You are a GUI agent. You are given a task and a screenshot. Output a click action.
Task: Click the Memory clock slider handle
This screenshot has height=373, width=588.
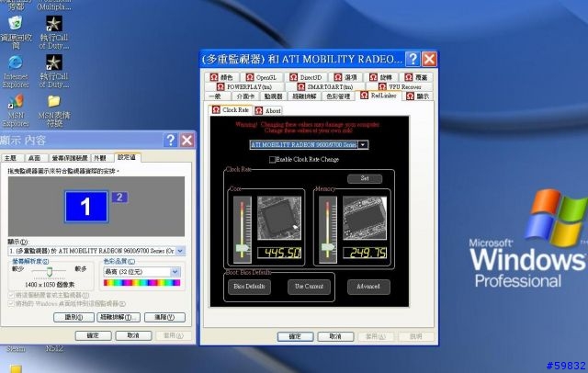[328, 247]
